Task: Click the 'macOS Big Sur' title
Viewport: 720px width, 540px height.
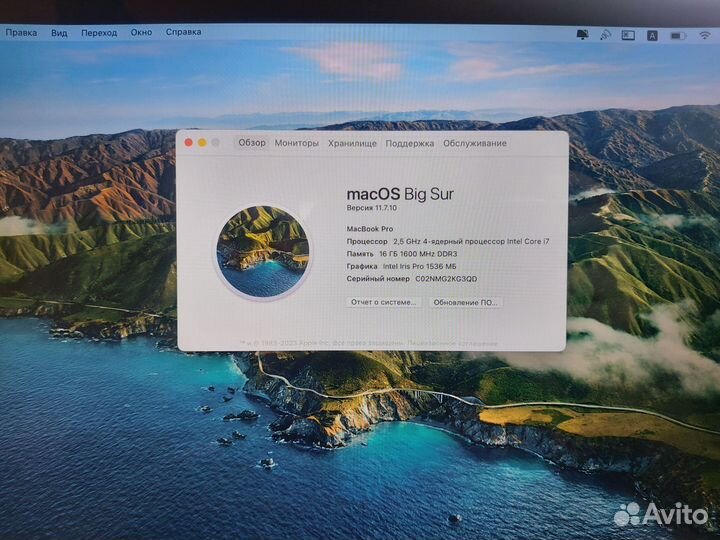Action: (x=400, y=194)
